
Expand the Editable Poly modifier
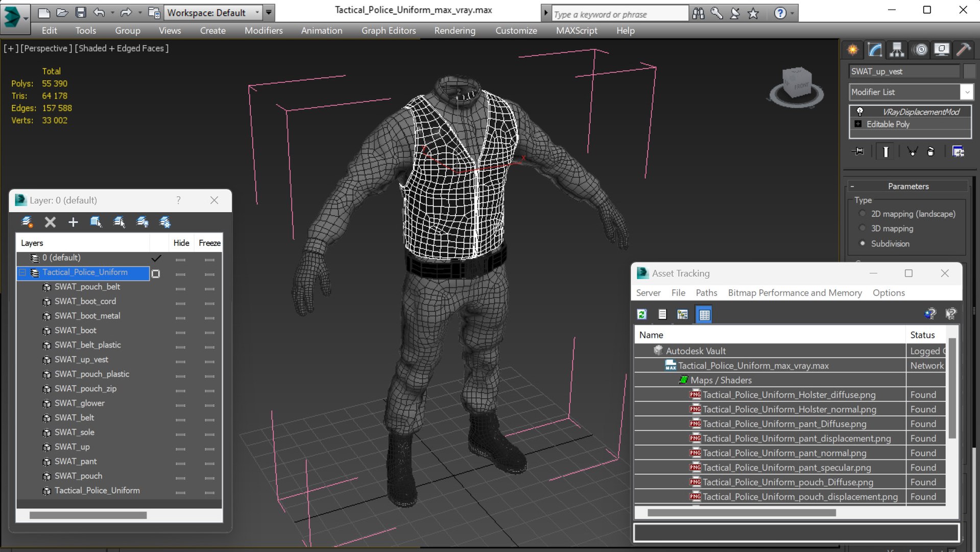pyautogui.click(x=858, y=124)
